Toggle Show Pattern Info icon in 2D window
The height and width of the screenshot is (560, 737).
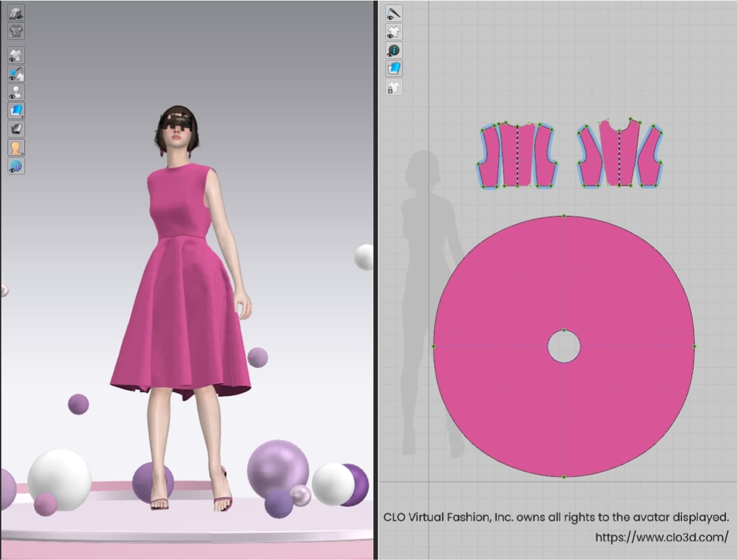pyautogui.click(x=394, y=50)
